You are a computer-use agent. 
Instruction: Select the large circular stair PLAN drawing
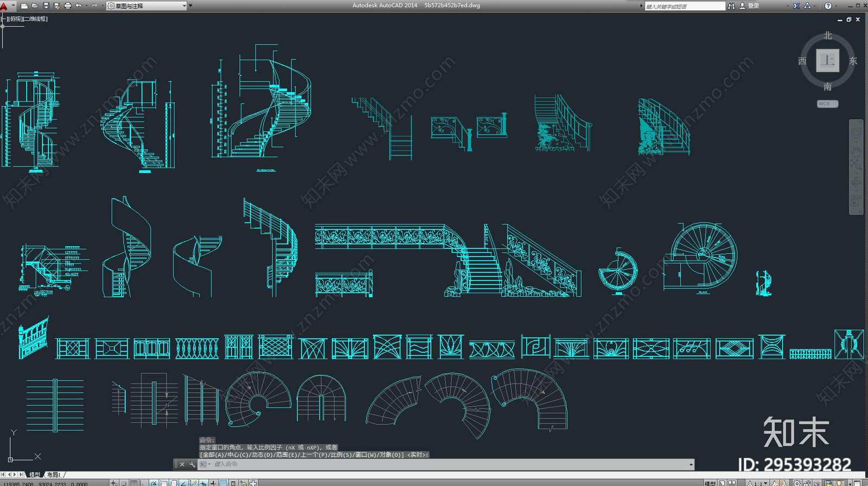click(700, 258)
